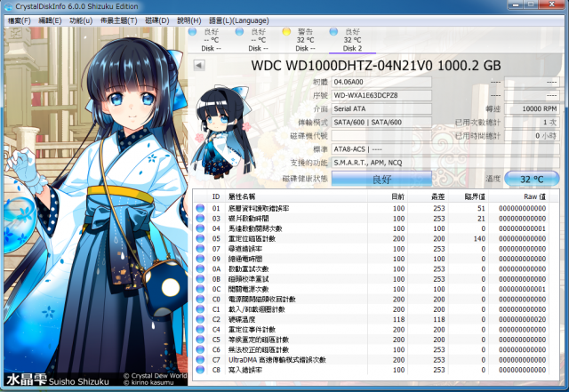Click the threshold value 51 in row 01
The height and width of the screenshot is (392, 569).
pyautogui.click(x=481, y=208)
